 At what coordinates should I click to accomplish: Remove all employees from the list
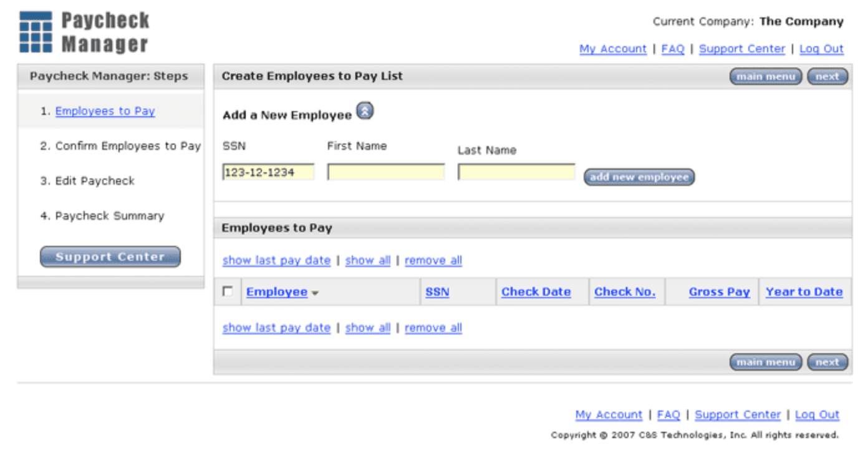433,260
